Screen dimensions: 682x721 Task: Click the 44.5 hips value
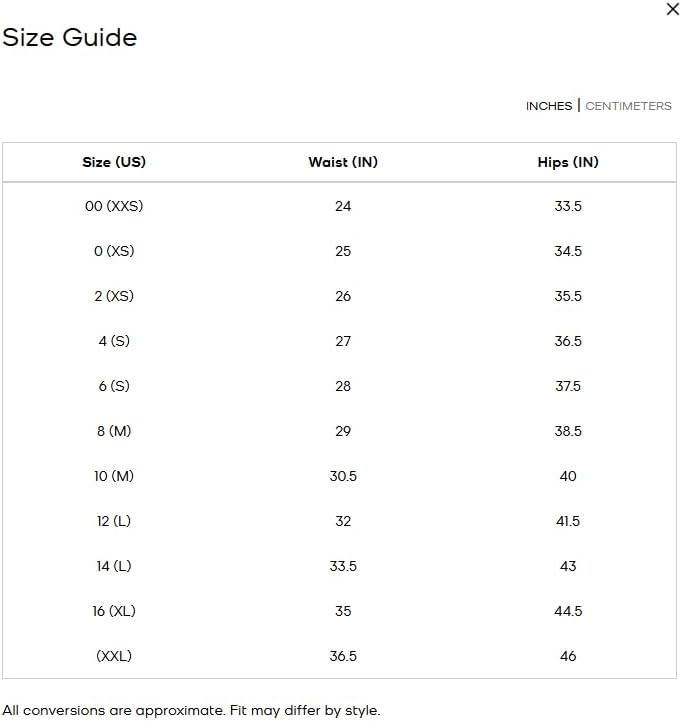tap(568, 612)
